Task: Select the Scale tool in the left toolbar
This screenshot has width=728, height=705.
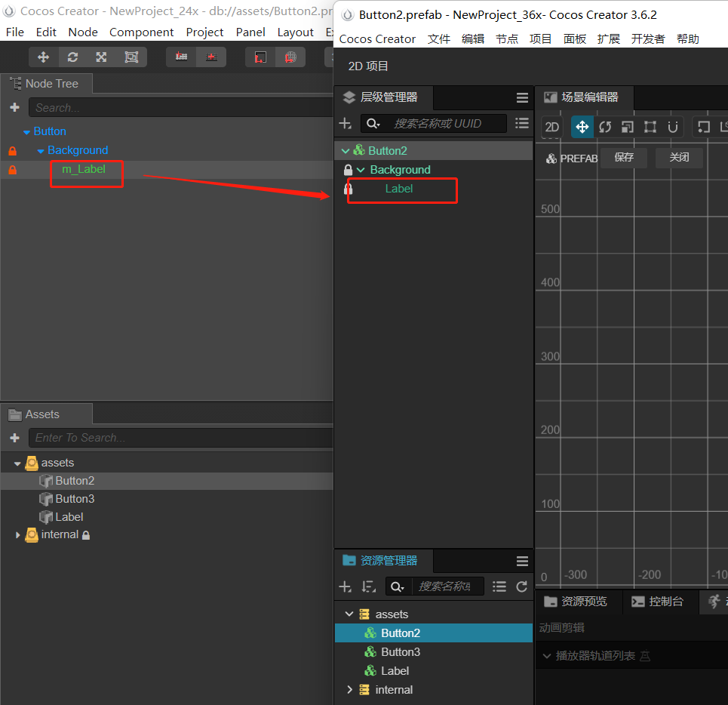Action: 100,57
